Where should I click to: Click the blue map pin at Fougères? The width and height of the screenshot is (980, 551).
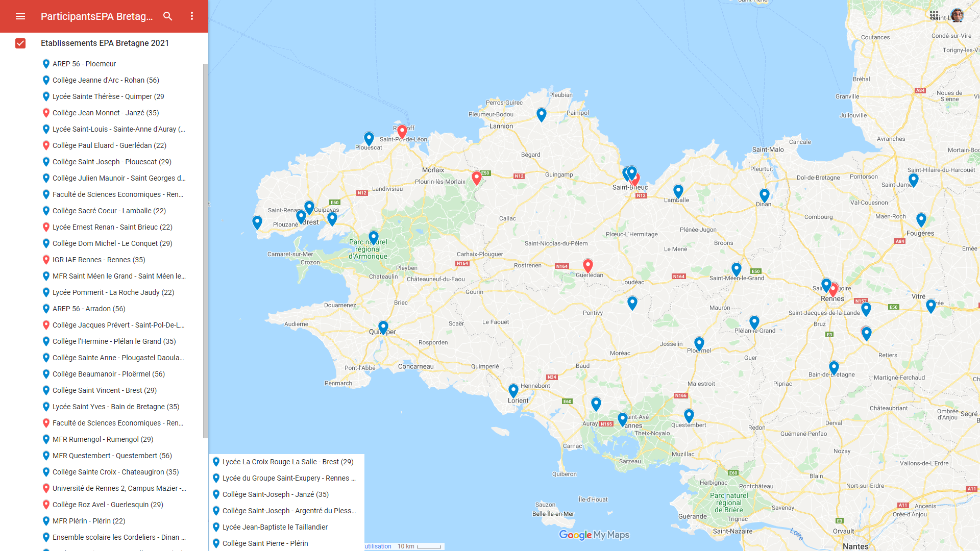(x=921, y=220)
